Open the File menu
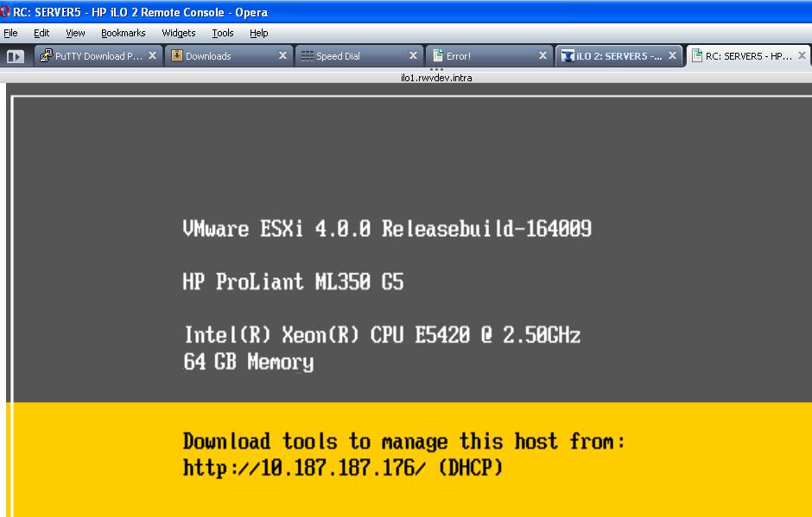Image resolution: width=812 pixels, height=517 pixels. click(10, 33)
